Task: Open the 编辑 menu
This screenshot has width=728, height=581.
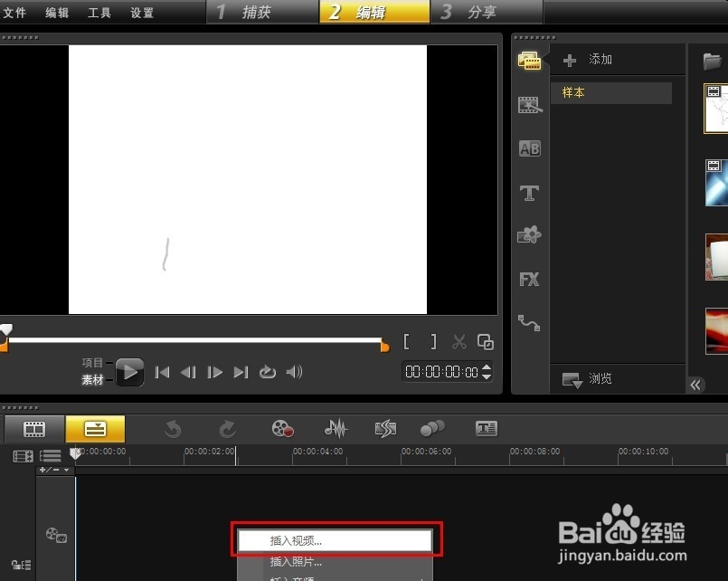Action: click(x=57, y=13)
